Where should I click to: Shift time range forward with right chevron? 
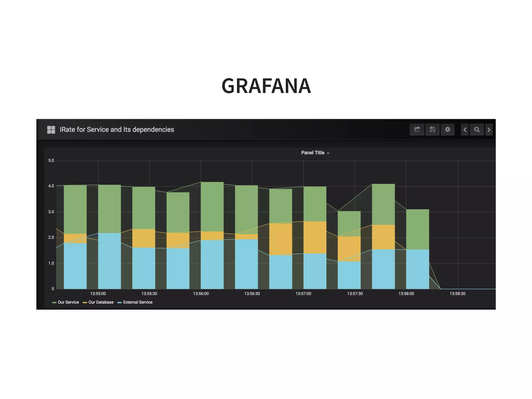[x=489, y=130]
